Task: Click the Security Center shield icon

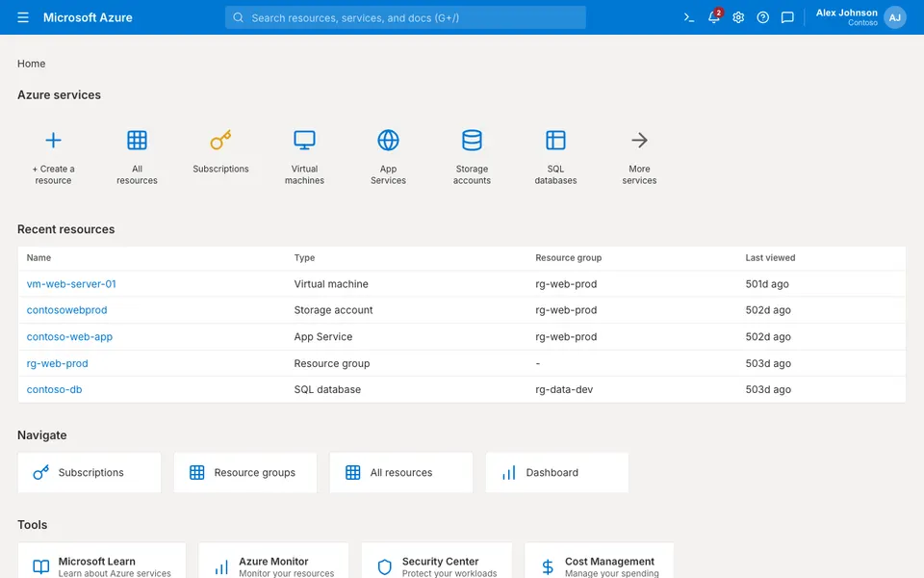Action: (x=384, y=567)
